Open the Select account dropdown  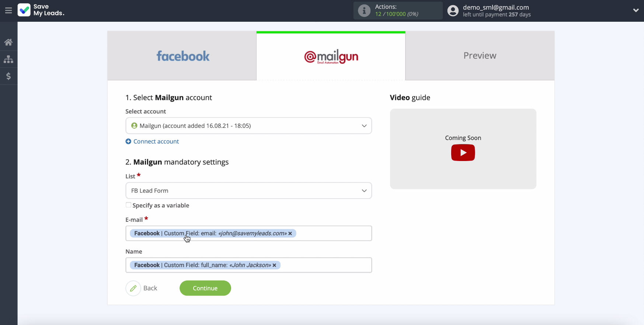(x=249, y=126)
